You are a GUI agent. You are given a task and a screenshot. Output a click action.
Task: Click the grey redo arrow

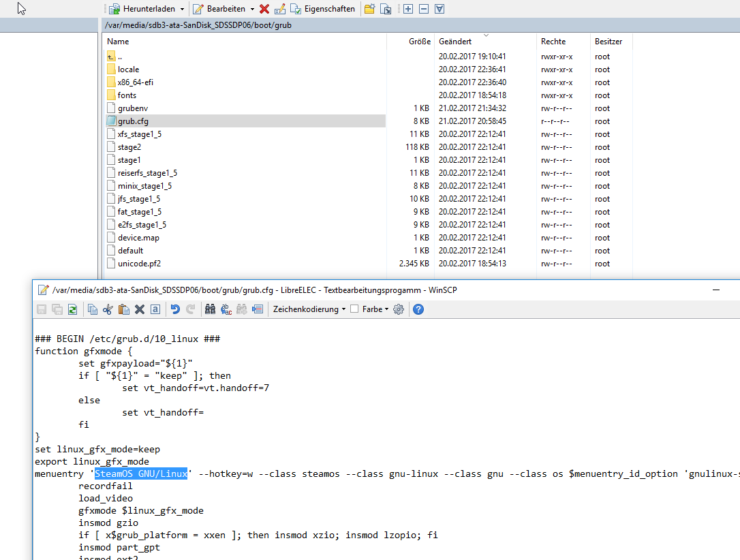pyautogui.click(x=191, y=309)
